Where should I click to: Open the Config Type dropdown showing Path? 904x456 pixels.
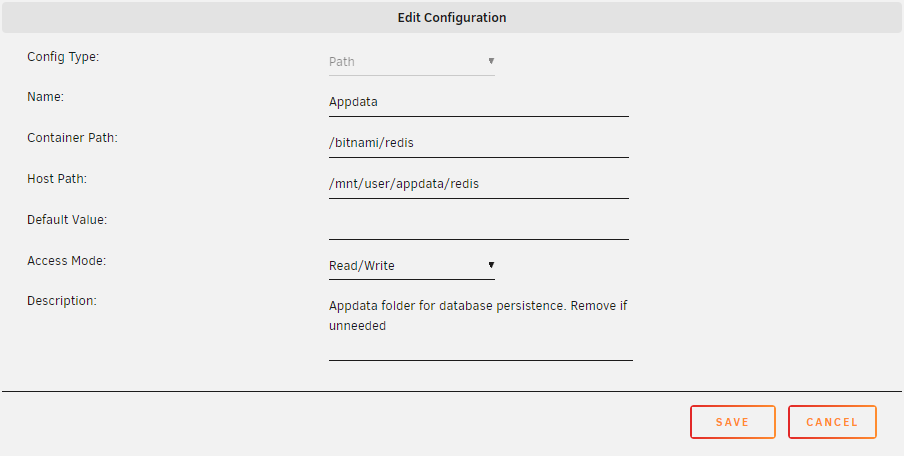click(x=412, y=62)
